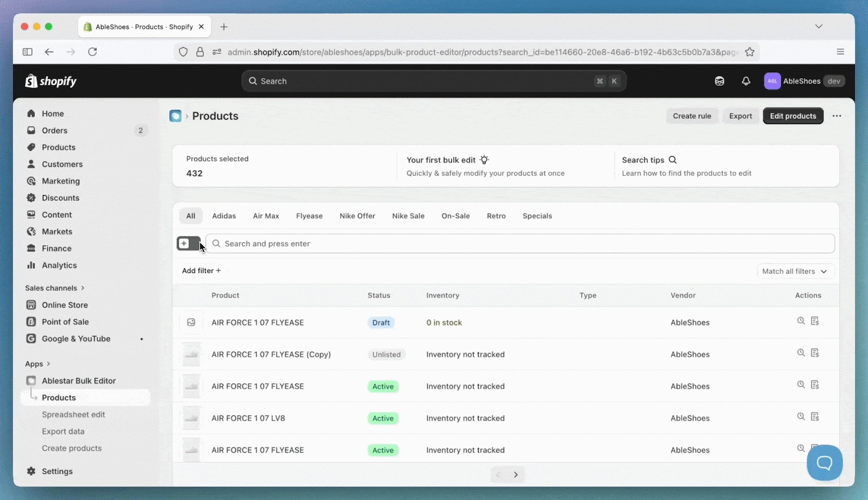The height and width of the screenshot is (500, 868).
Task: Open the browser tab list dropdown
Action: (x=819, y=26)
